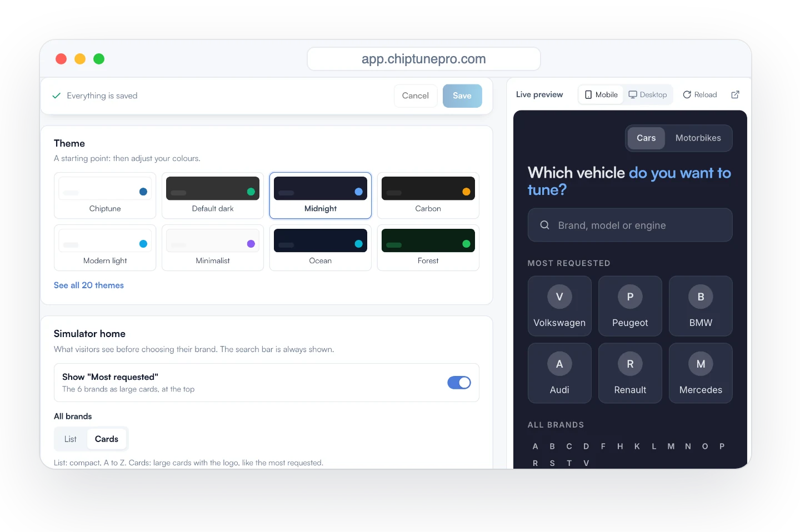Switch preview to Desktop mode
Image resolution: width=800 pixels, height=532 pixels.
point(648,95)
